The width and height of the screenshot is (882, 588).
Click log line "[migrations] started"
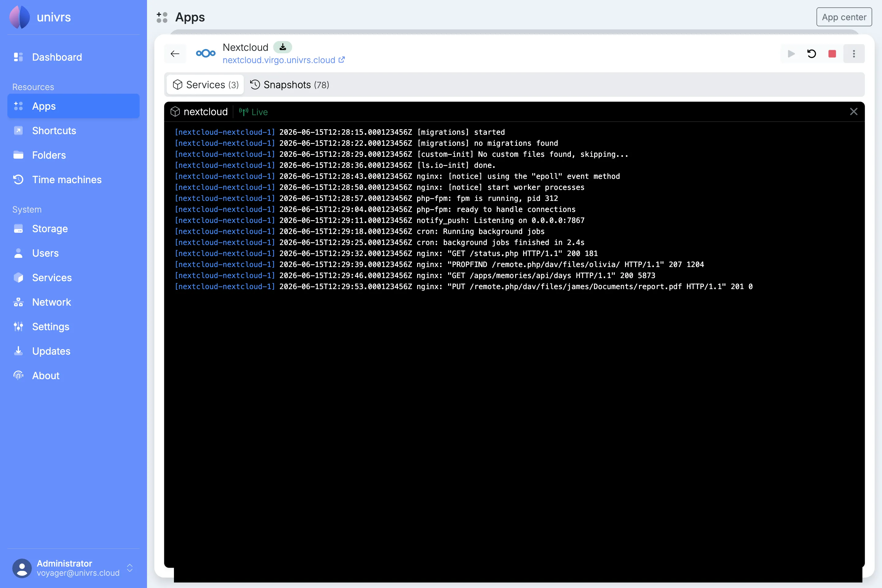pyautogui.click(x=340, y=132)
